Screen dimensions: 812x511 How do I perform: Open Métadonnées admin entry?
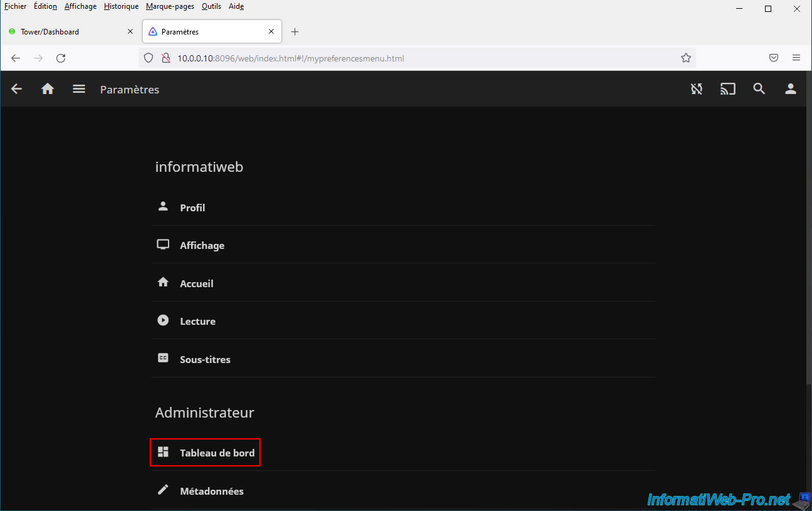pyautogui.click(x=211, y=491)
